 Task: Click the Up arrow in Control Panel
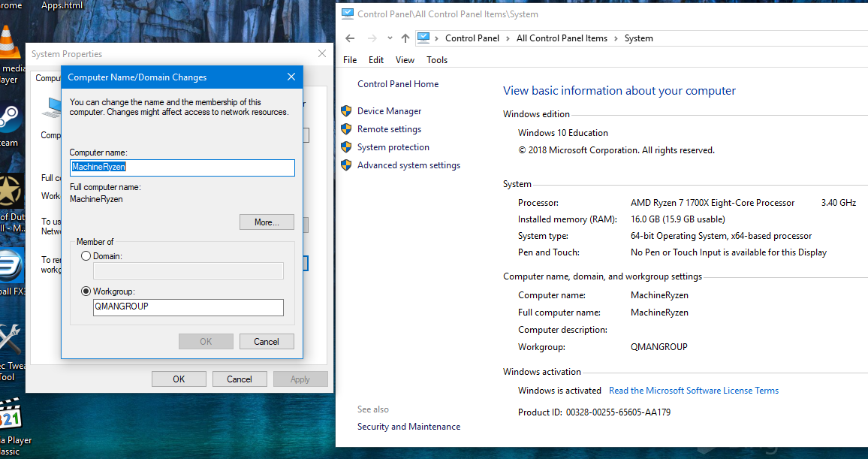[x=405, y=38]
